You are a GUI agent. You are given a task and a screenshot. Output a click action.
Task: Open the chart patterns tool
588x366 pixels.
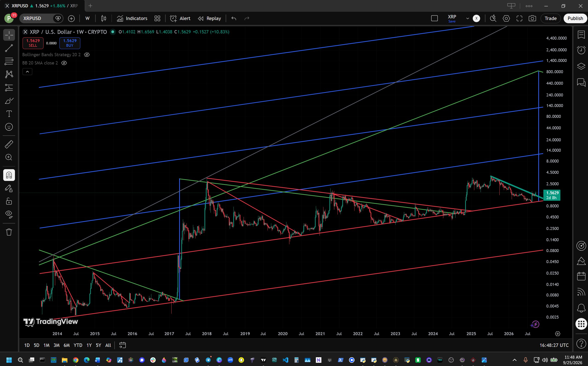click(x=9, y=74)
